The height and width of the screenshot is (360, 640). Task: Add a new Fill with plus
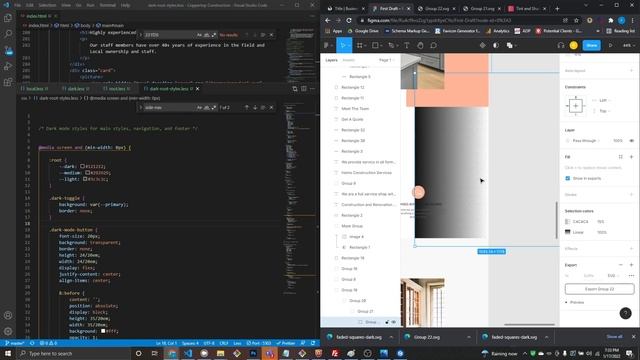point(631,157)
